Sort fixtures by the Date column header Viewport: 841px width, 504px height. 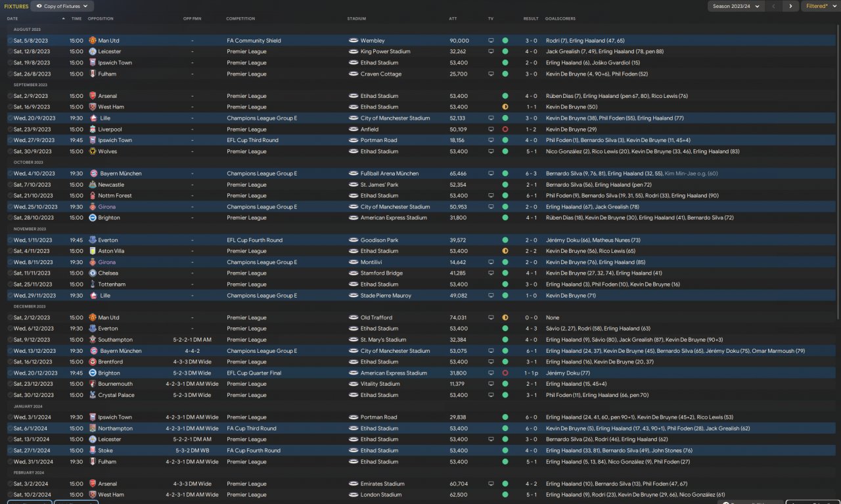[12, 18]
